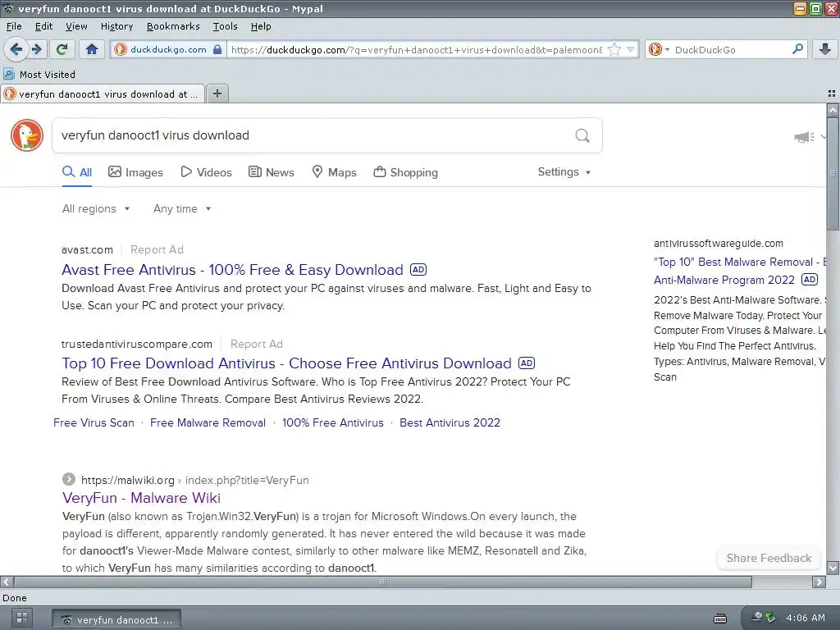Reload the page with the refresh icon

coord(62,49)
